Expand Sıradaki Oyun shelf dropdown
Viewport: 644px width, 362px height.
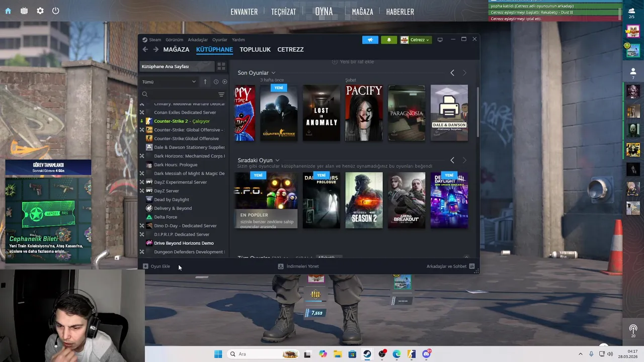[259, 160]
